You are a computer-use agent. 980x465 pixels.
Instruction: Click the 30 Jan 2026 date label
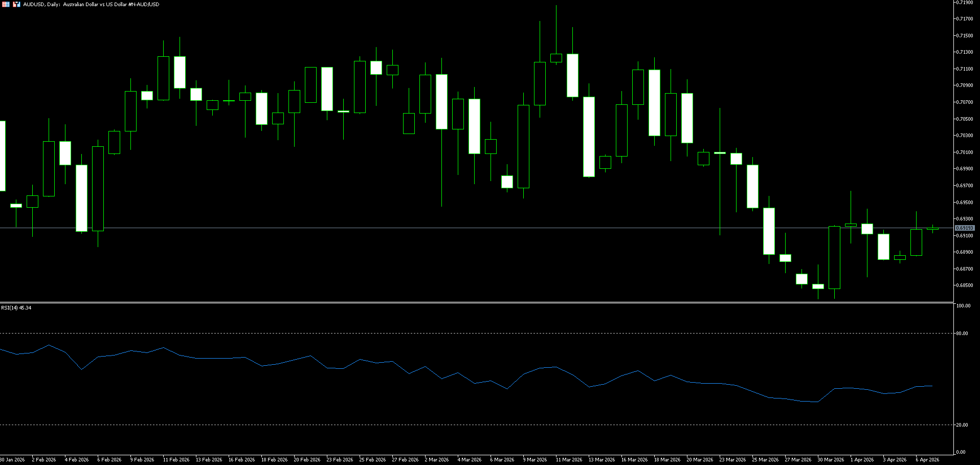click(x=12, y=460)
